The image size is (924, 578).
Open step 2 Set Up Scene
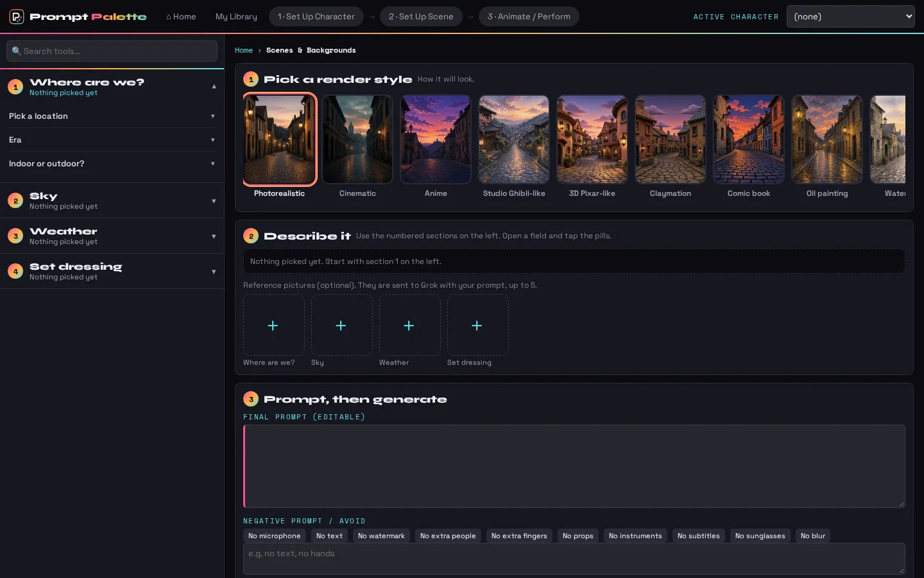coord(421,17)
